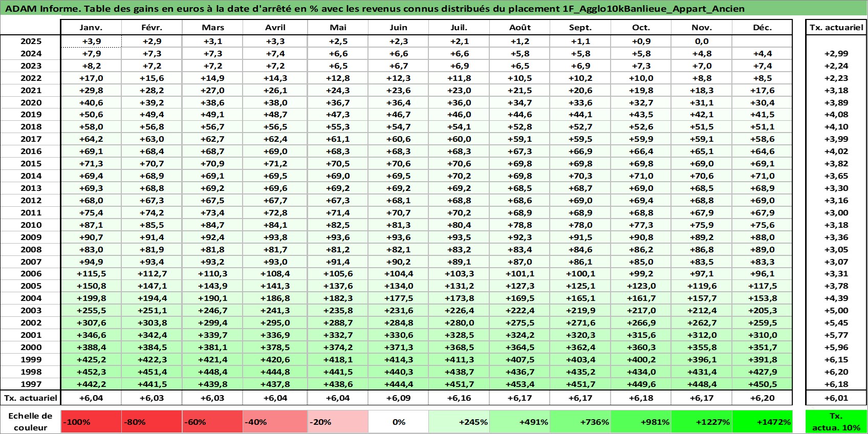Click the 'Tx. actuariel' bottom row label

[31, 398]
